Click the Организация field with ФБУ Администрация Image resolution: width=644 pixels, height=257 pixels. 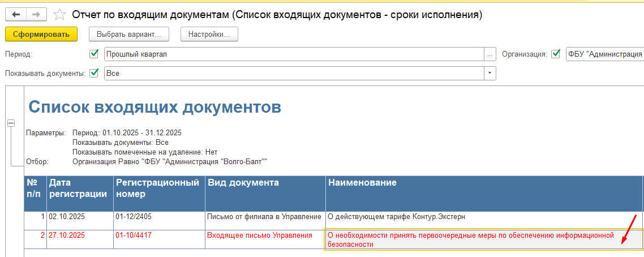(x=604, y=54)
